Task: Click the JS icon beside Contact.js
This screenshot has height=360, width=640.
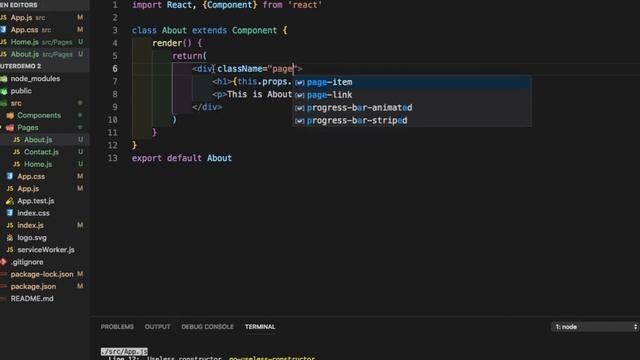Action: tap(16, 152)
